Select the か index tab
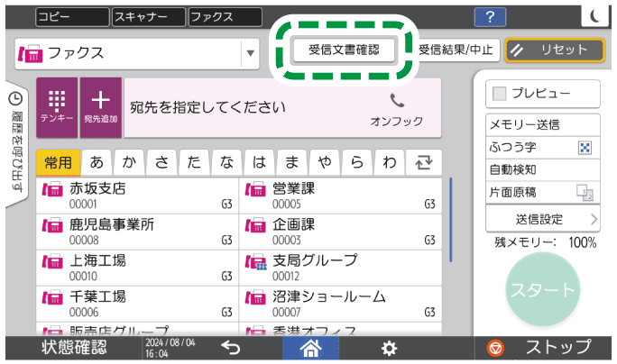Screen dimensions: 617x364 (129, 162)
